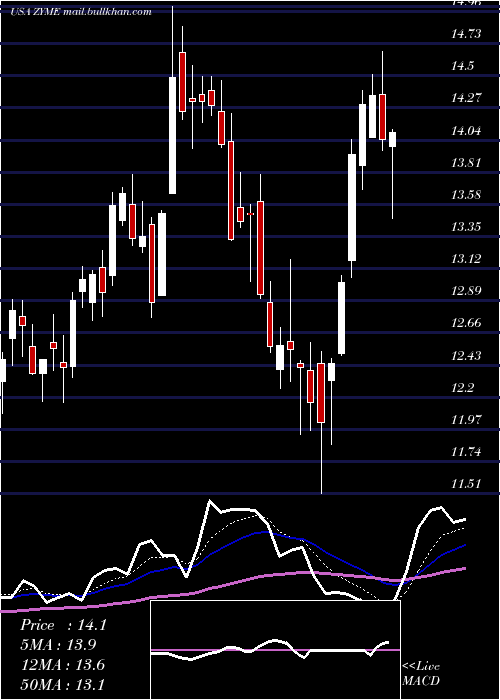Click the 12MA : 13.6 readout
500x700 pixels.
(x=62, y=664)
